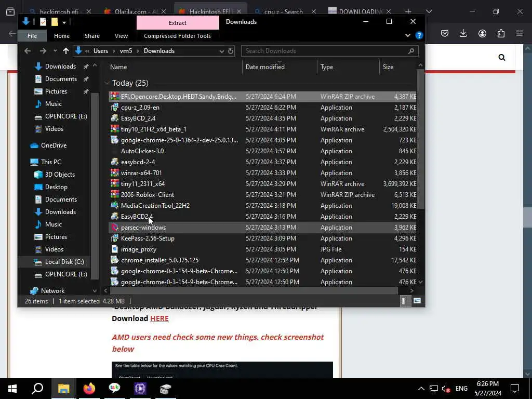Open the taskbar clock and date

(487, 389)
